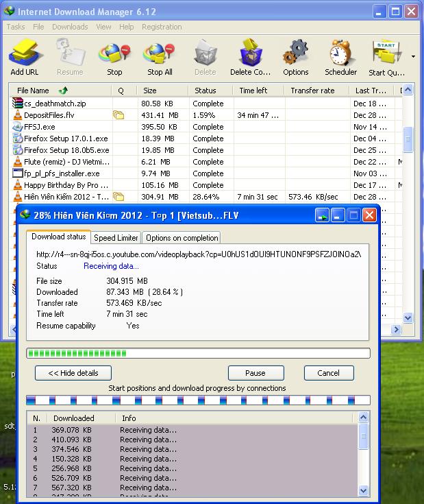Switch to Options on completion tab

[182, 238]
